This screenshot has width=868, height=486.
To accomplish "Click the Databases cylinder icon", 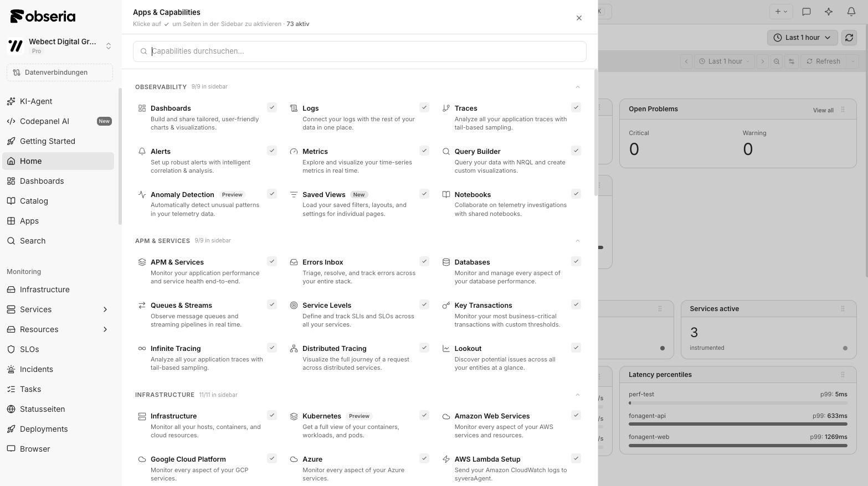I will (446, 262).
